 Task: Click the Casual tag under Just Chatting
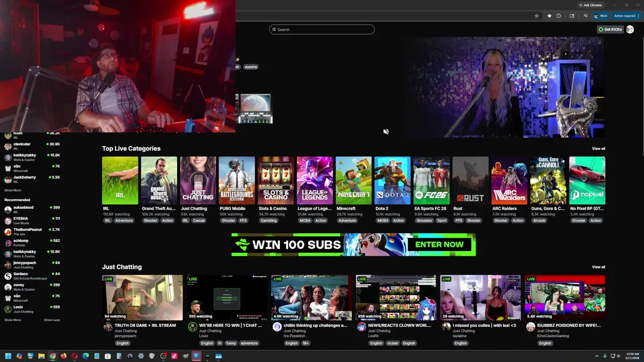pyautogui.click(x=199, y=220)
